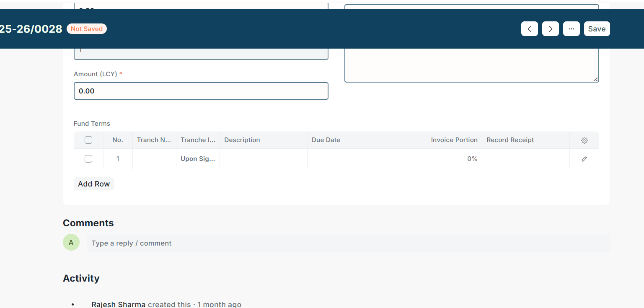The height and width of the screenshot is (308, 644).
Task: Open Due Date cell in row 1
Action: click(x=351, y=159)
